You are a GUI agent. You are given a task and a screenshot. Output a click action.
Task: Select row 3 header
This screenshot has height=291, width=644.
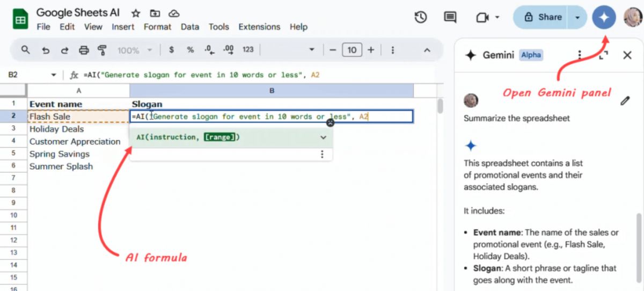point(13,129)
